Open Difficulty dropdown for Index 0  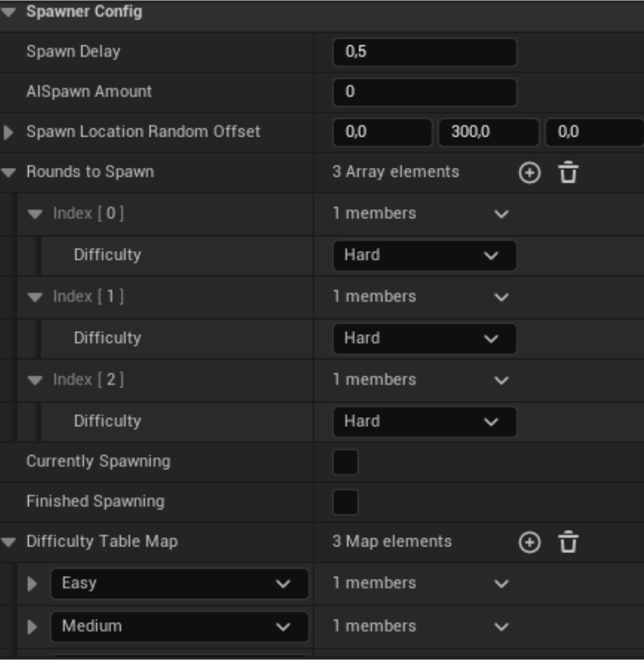(x=424, y=256)
